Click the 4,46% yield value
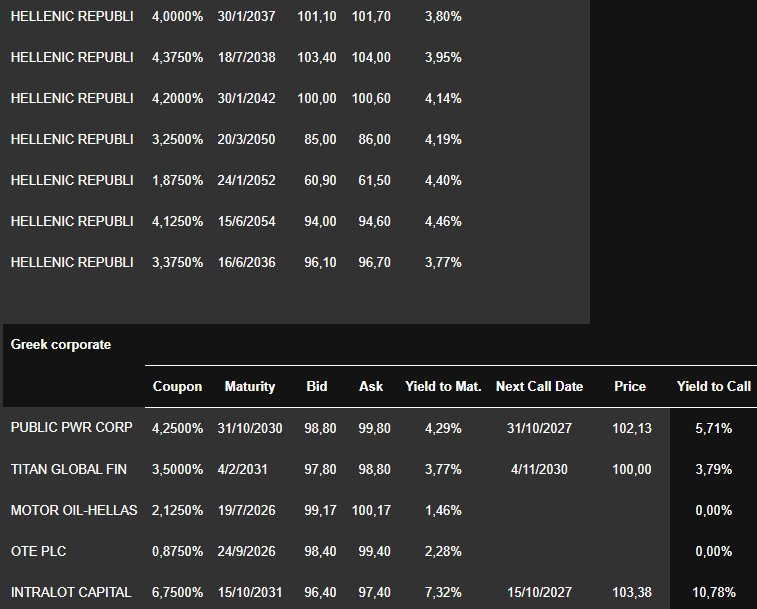757x609 pixels. pos(443,221)
